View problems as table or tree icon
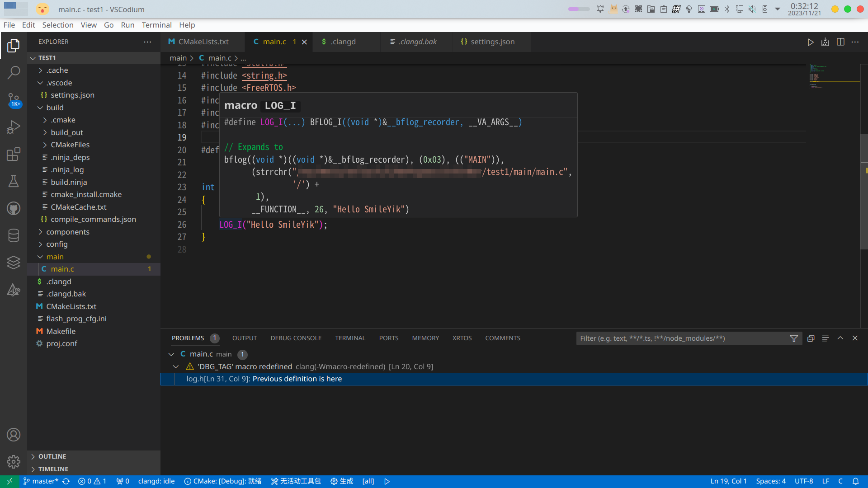The height and width of the screenshot is (488, 868). click(826, 338)
